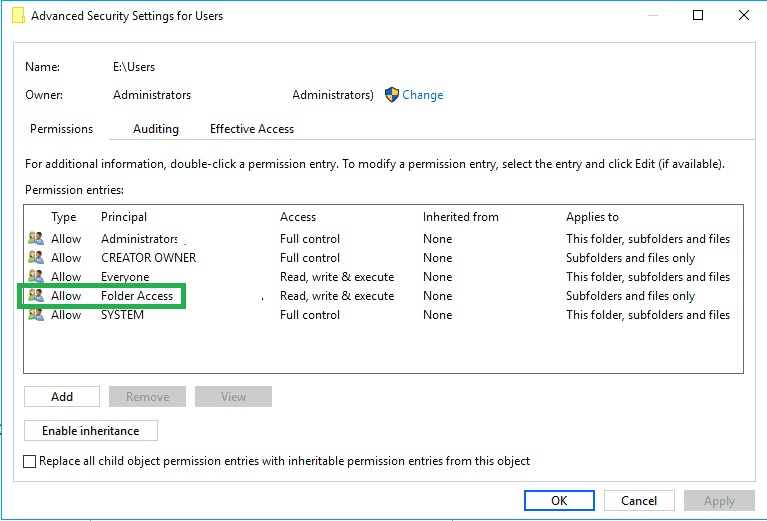Click the Inherited from column header
Screen dimensions: 767x521
point(461,217)
